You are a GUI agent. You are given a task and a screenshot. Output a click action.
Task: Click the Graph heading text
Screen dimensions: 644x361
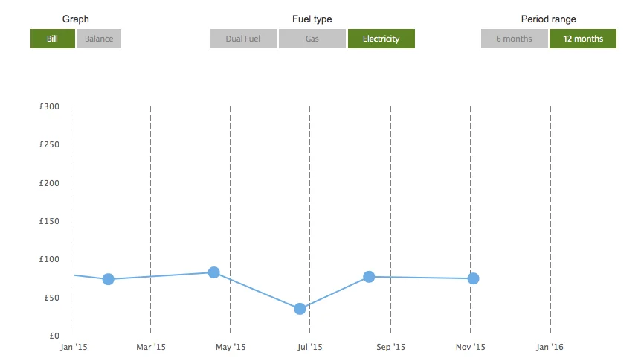pos(76,19)
